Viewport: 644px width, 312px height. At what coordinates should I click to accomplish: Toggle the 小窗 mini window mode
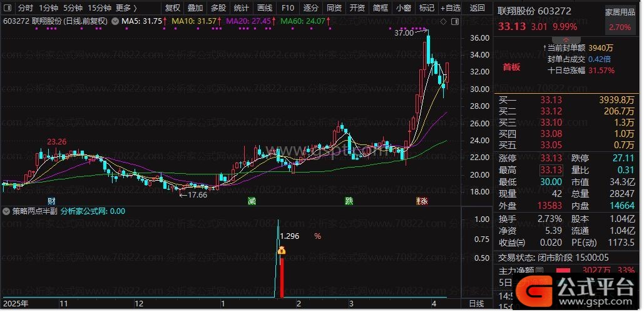[404, 8]
